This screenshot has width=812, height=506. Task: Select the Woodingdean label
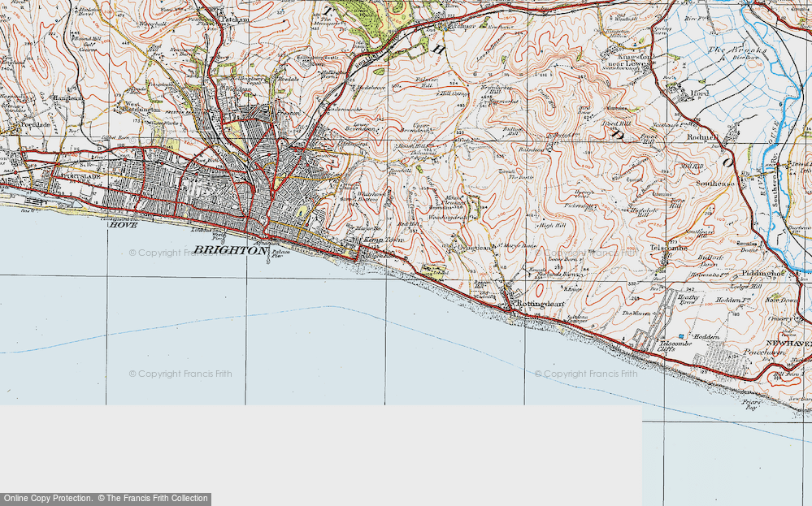(x=448, y=218)
